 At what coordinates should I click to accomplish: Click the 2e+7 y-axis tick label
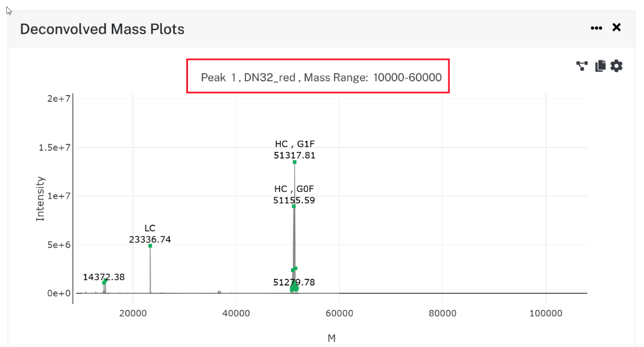(x=59, y=99)
